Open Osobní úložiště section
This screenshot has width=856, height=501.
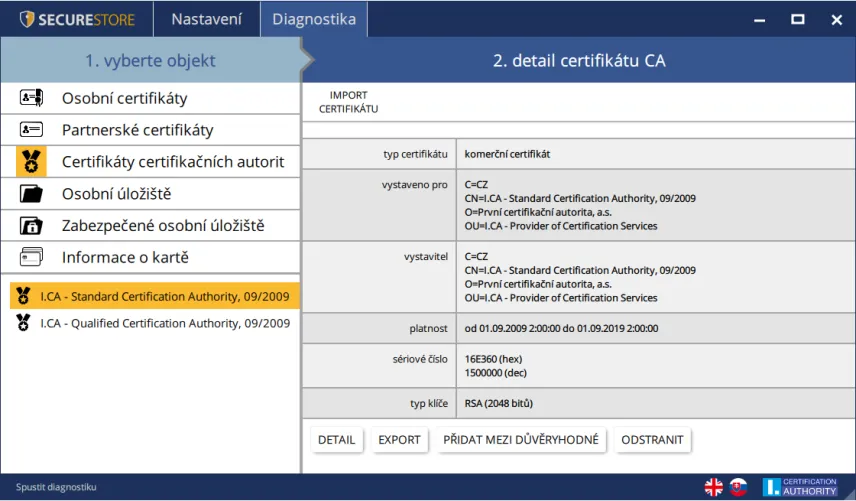pyautogui.click(x=151, y=194)
